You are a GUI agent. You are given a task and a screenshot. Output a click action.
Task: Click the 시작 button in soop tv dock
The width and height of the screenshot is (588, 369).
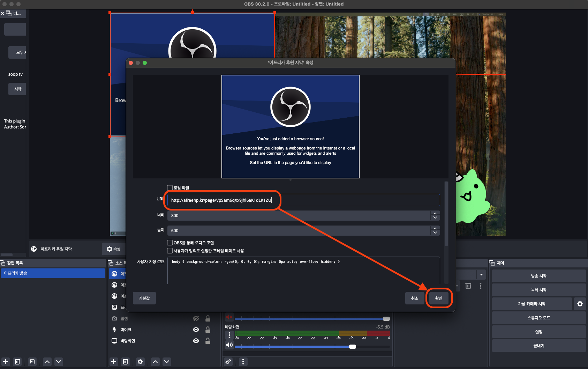tap(17, 89)
